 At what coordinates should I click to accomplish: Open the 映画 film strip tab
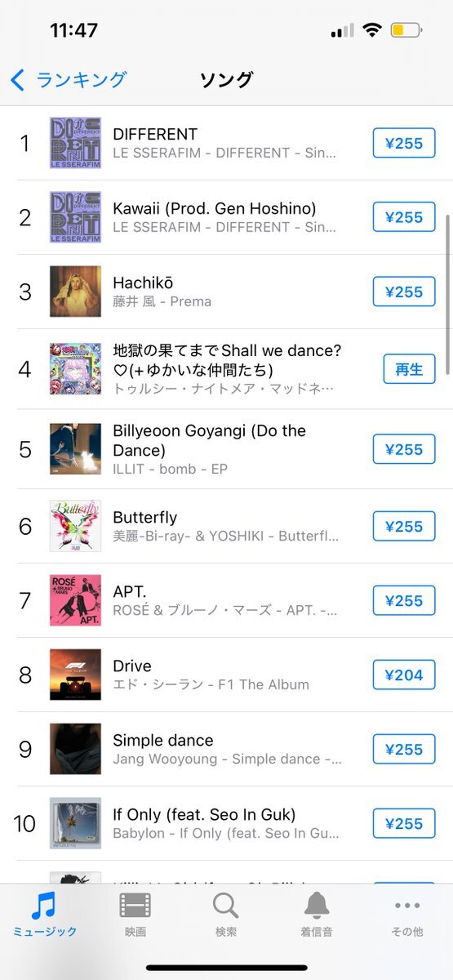(x=135, y=915)
